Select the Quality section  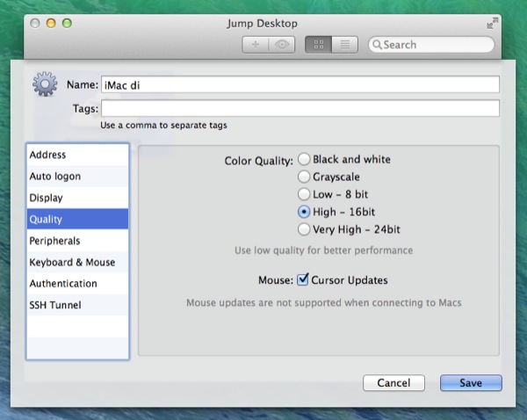tap(77, 220)
